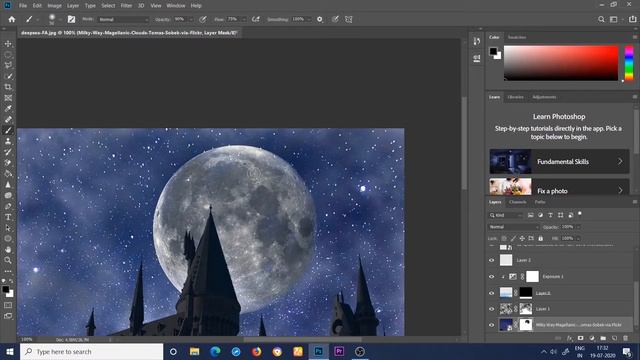Screen dimensions: 640x360
Task: Open the Edit Toolbar ellipsis menu
Action: click(x=8, y=271)
